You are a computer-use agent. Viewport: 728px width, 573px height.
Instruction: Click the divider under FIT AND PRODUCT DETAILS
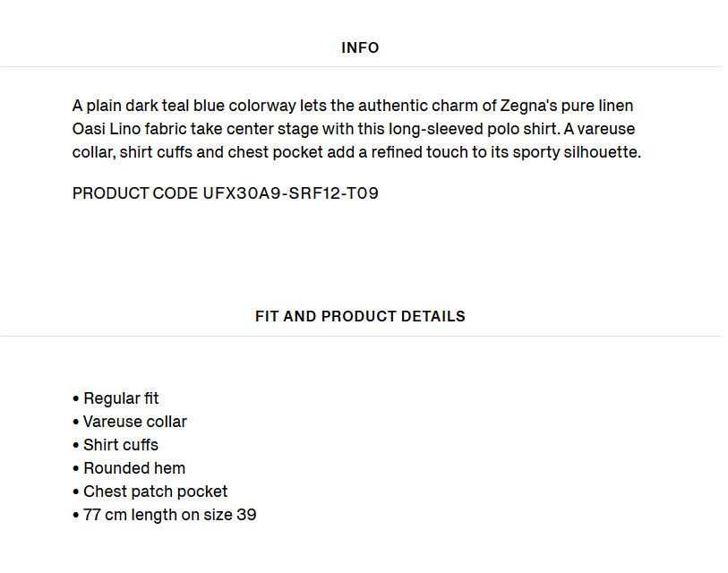[360, 336]
